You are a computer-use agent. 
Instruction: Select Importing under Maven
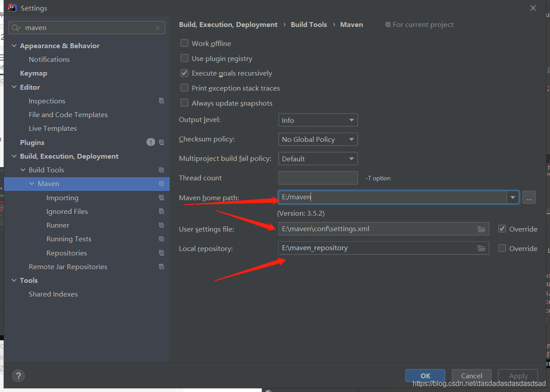(62, 198)
